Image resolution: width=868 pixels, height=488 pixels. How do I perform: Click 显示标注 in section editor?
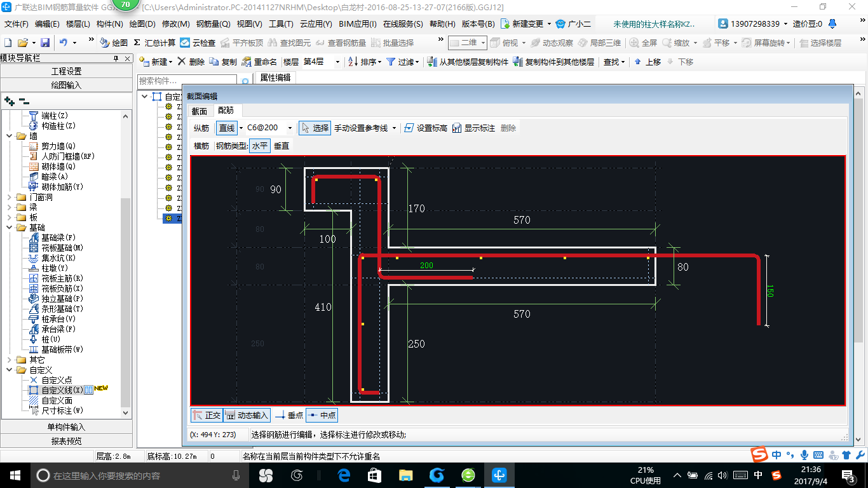point(473,128)
